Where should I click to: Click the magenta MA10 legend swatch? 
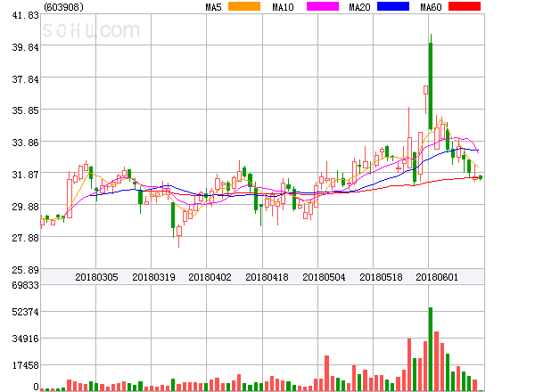click(x=323, y=6)
